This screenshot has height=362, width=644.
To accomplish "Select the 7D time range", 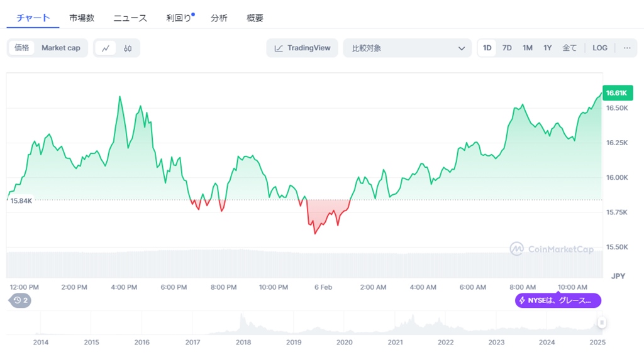I will click(x=507, y=48).
